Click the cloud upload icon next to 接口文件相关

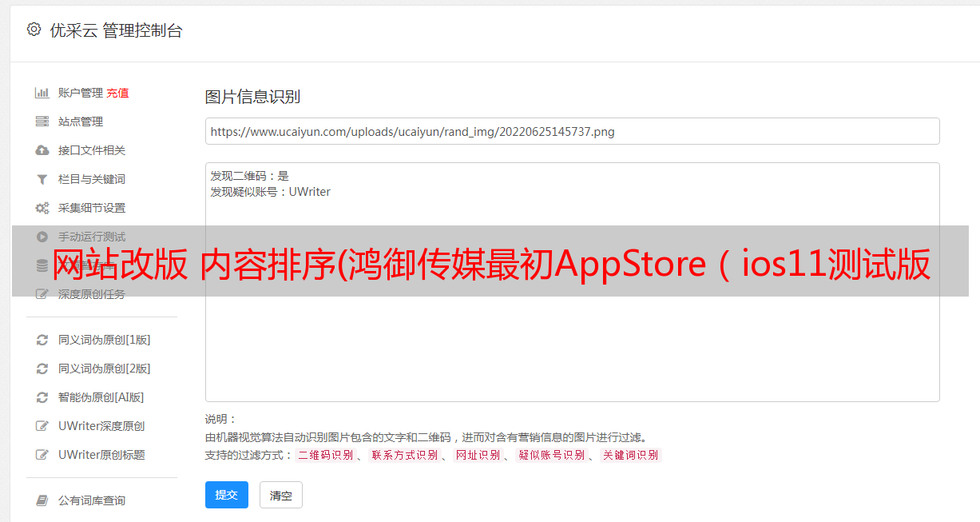point(42,150)
